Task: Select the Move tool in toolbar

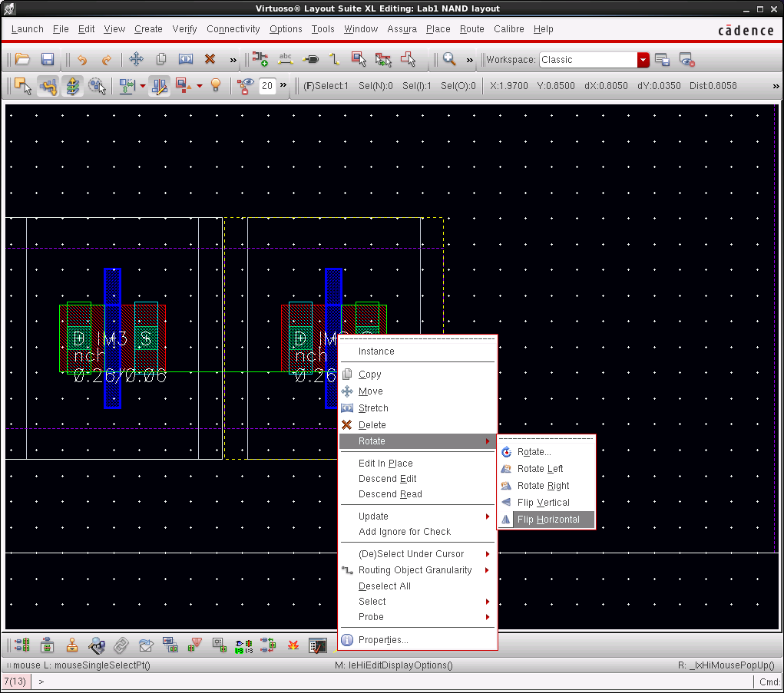Action: [136, 59]
